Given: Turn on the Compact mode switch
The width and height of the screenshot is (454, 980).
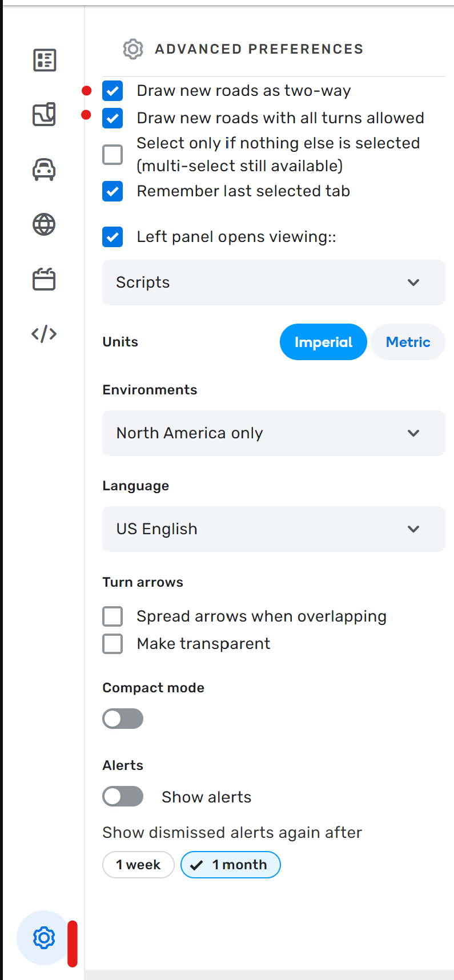Looking at the screenshot, I should point(123,719).
